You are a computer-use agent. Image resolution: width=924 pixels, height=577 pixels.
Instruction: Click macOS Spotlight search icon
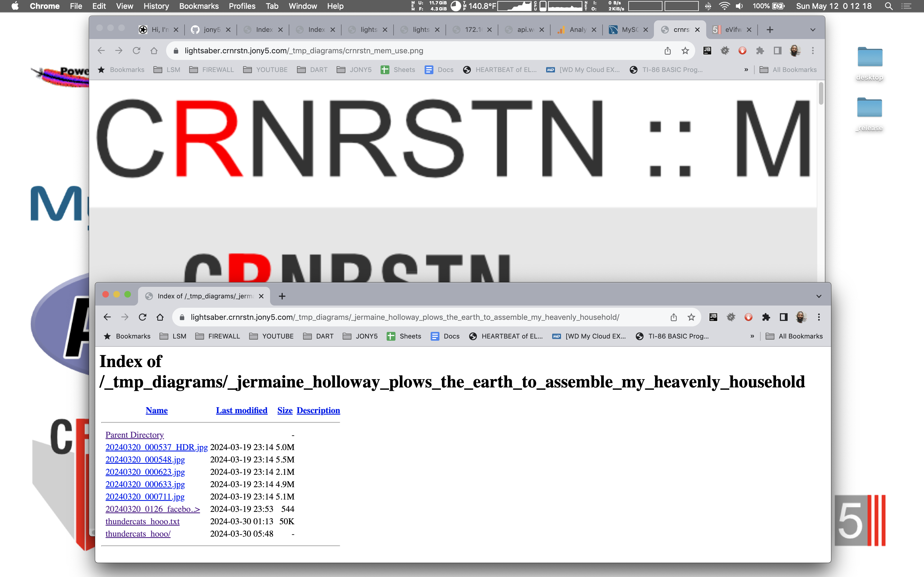[889, 6]
